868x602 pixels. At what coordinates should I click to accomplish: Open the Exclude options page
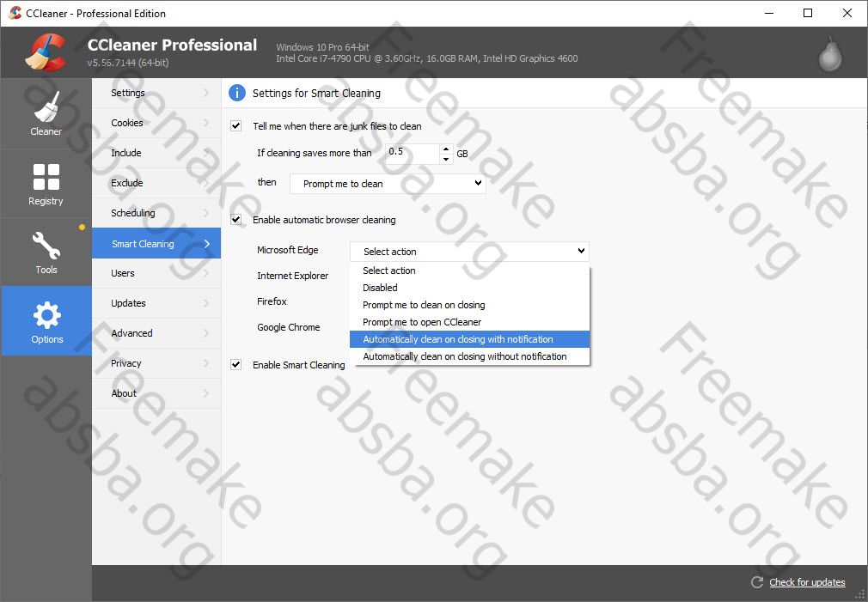(x=156, y=183)
